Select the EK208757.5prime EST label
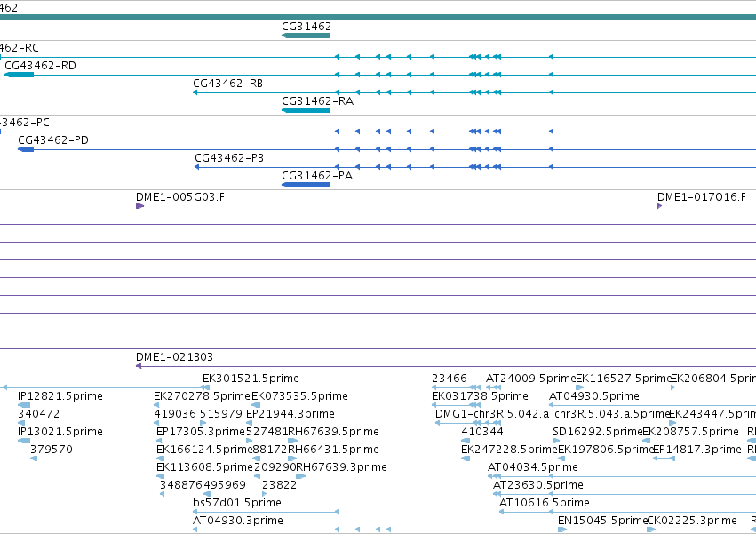Screen dimensions: 756x534 pos(690,432)
